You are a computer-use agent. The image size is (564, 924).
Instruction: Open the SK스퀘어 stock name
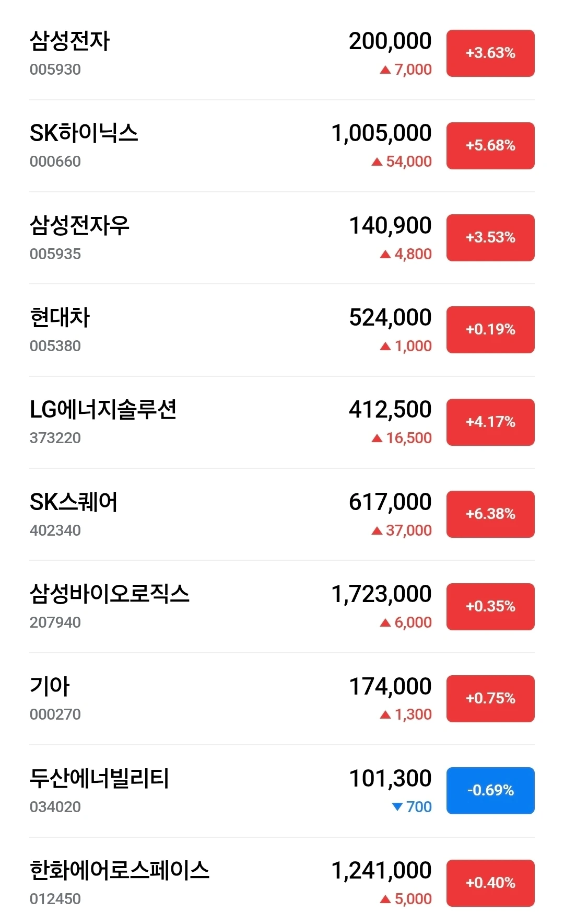[74, 502]
